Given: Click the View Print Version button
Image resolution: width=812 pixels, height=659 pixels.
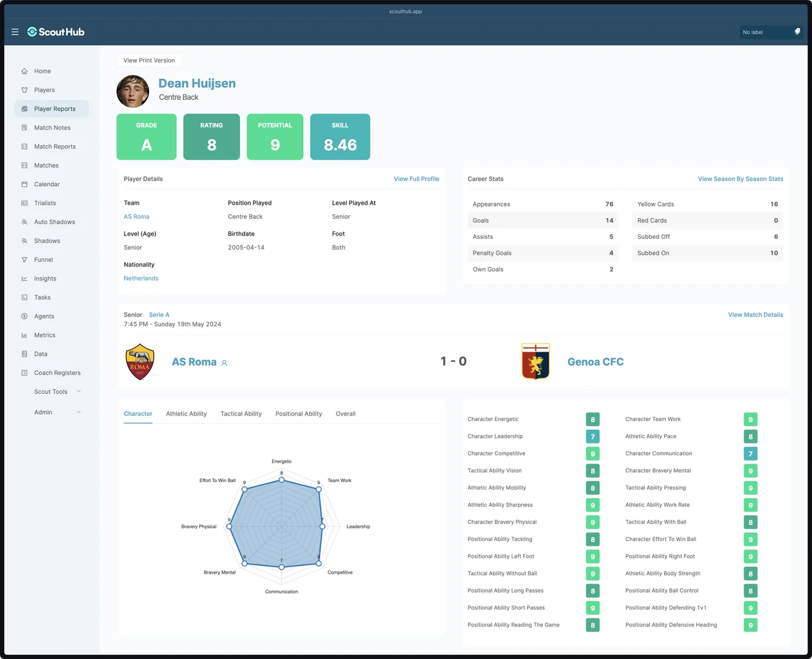Looking at the screenshot, I should (x=149, y=60).
